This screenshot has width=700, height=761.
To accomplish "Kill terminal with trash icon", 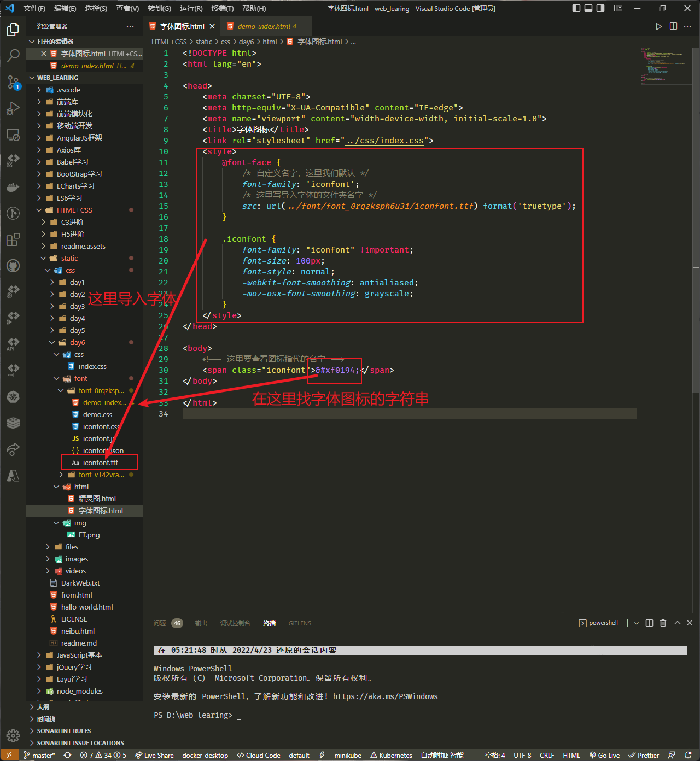I will [x=663, y=623].
